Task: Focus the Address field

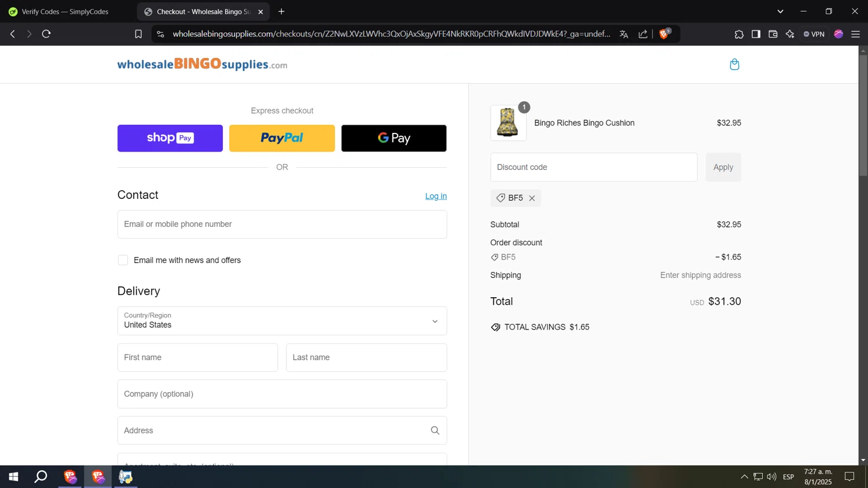Action: [x=282, y=430]
